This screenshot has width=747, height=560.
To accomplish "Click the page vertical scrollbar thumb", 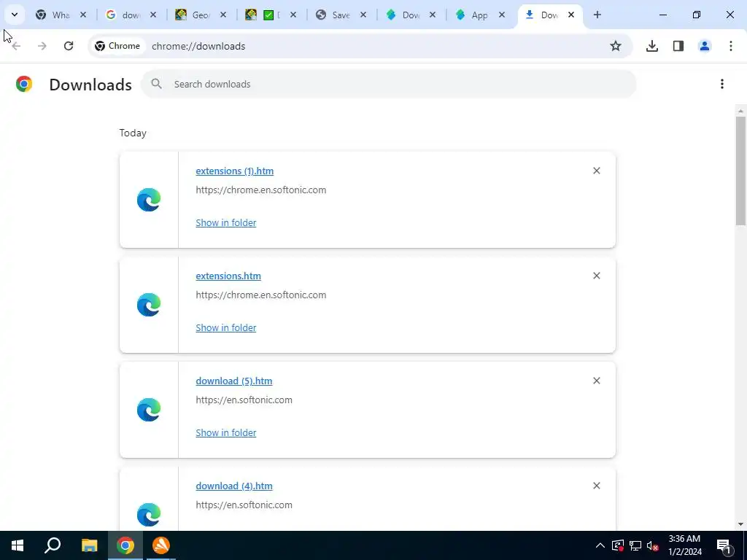I will tap(740, 171).
